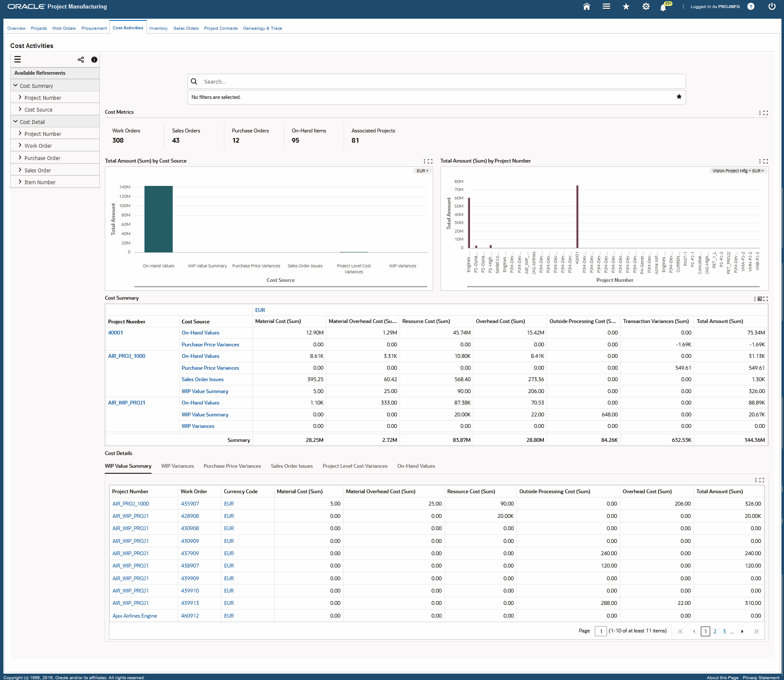The height and width of the screenshot is (680, 784).
Task: Click the info icon in refinements panel
Action: pyautogui.click(x=94, y=59)
